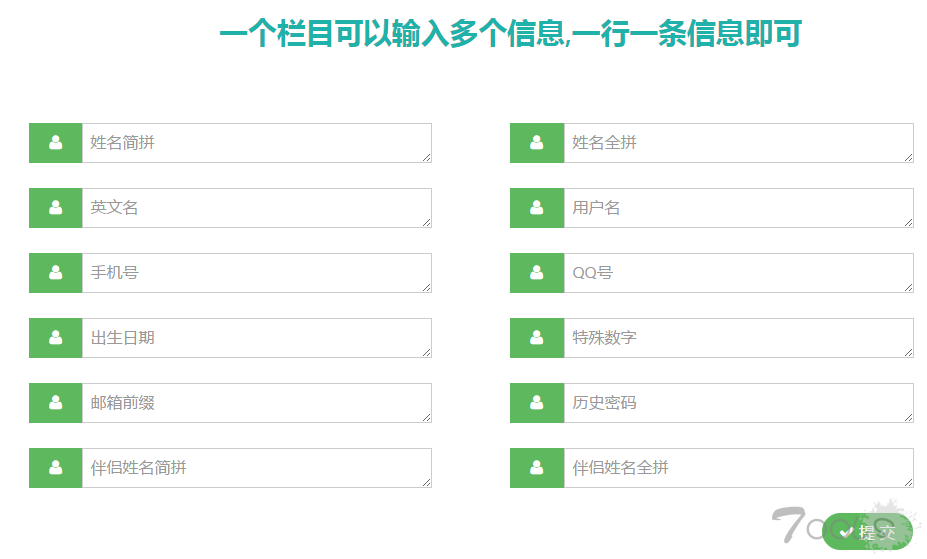
Task: Focus the 姓名全拼 text area
Action: (738, 143)
